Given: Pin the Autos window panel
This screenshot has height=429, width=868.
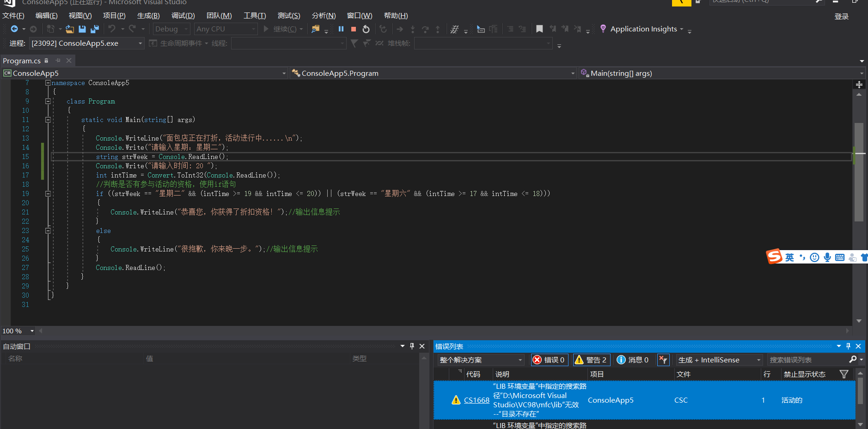Looking at the screenshot, I should point(412,346).
